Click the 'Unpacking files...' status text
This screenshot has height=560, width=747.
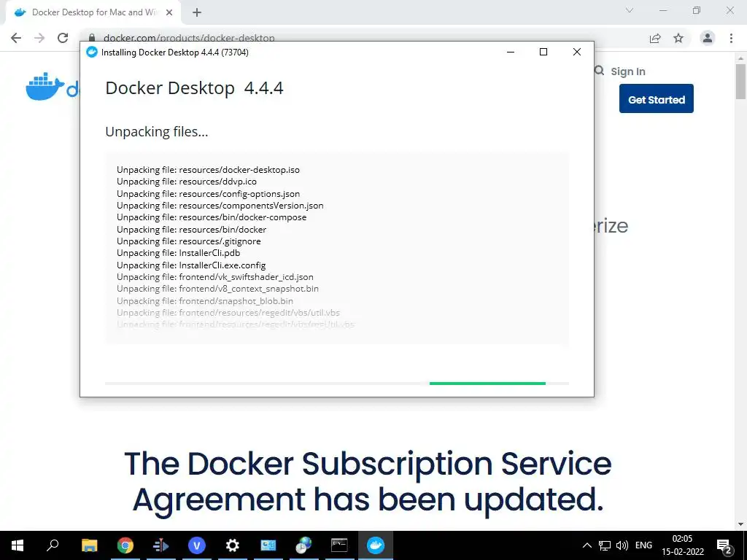tap(157, 131)
